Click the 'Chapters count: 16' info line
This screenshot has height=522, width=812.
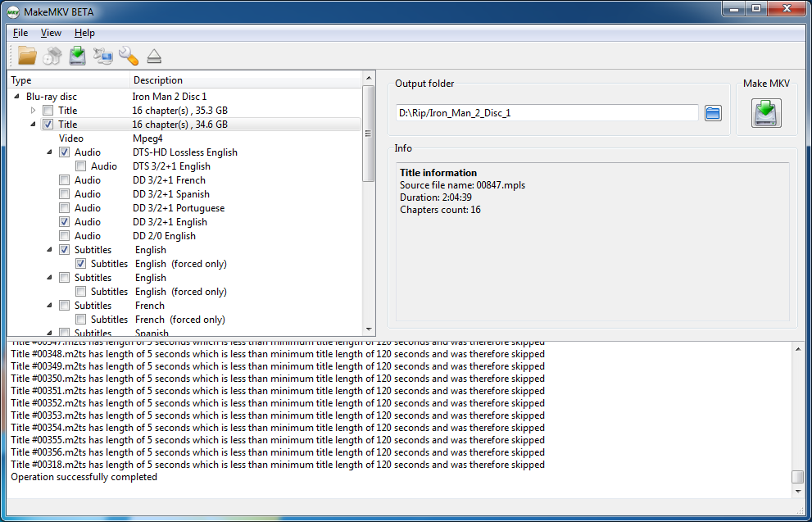point(440,210)
